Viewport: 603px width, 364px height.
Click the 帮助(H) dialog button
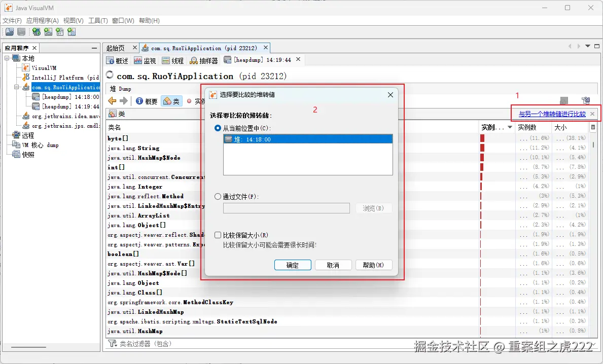tap(373, 265)
